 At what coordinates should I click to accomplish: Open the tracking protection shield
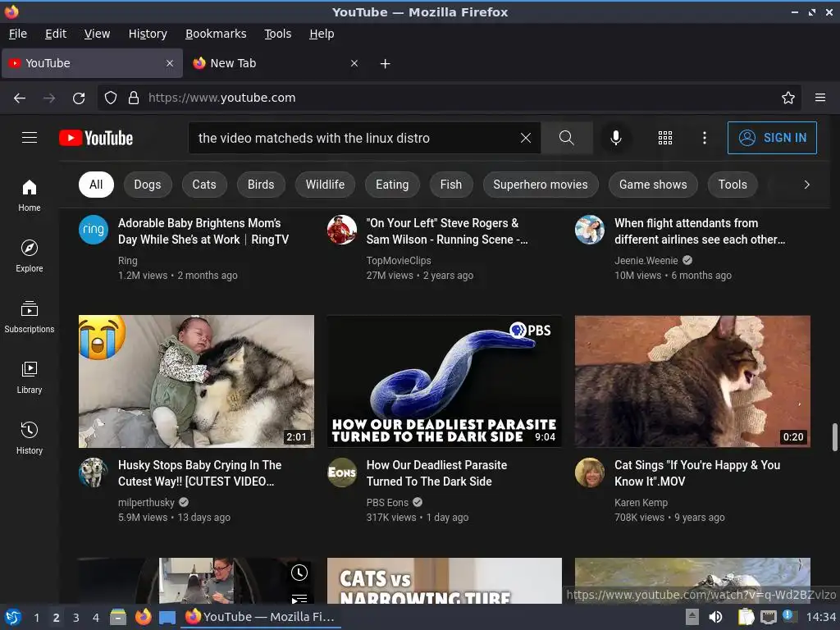pos(111,98)
